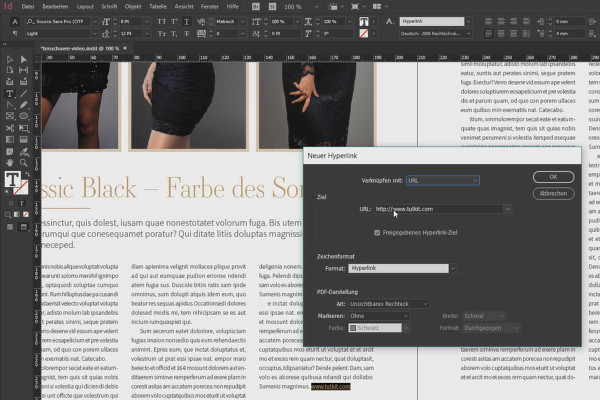Open the Schrift menu

click(x=109, y=7)
